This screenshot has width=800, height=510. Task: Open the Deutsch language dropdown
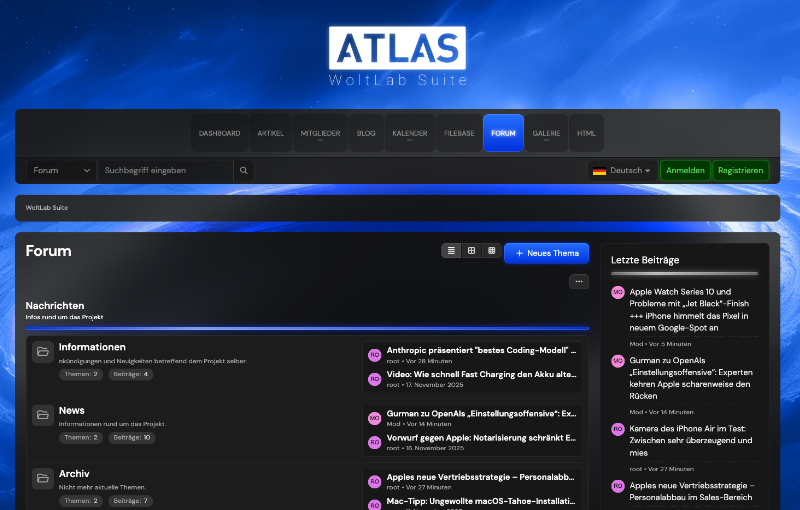point(621,171)
